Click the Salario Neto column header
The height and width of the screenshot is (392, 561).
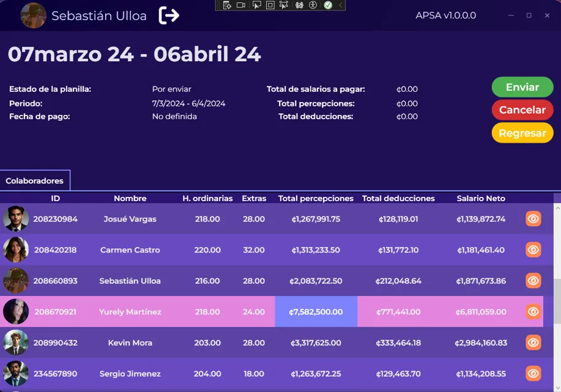coord(481,198)
